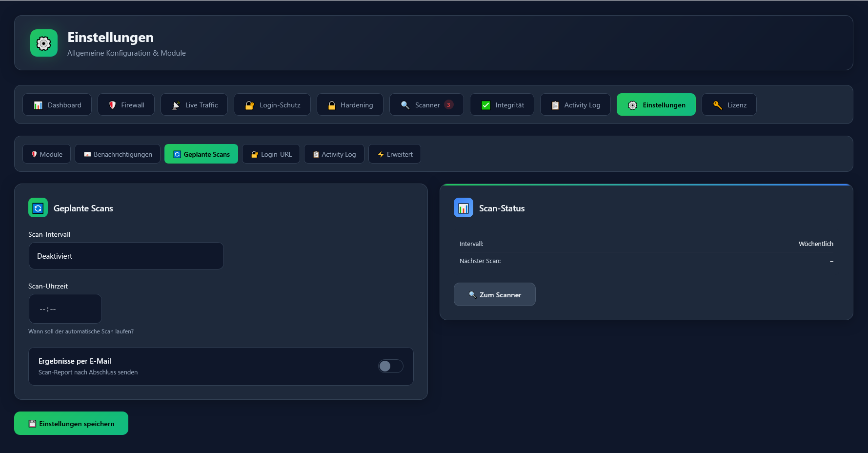This screenshot has width=868, height=453.
Task: Go to the Login-URL sub-tab
Action: [271, 154]
